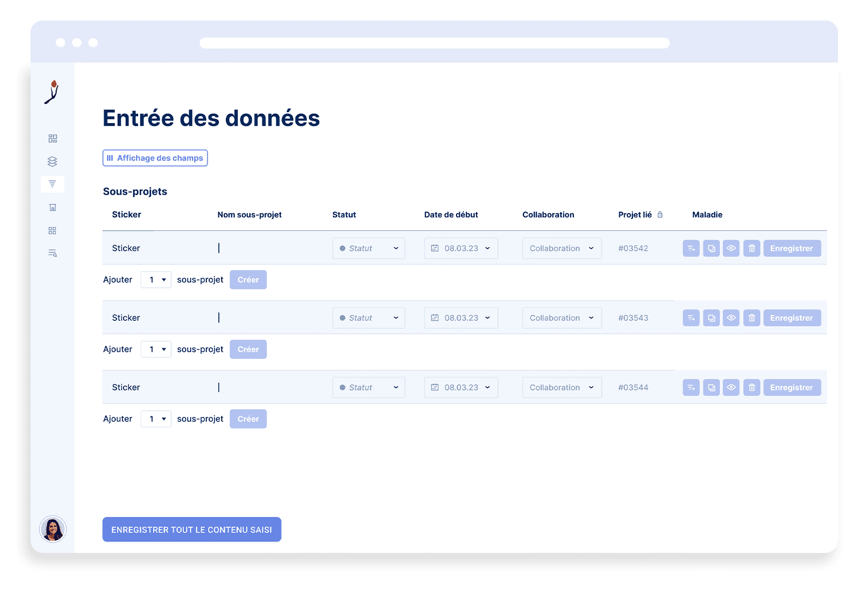
Task: Open the dashboard panel in the sidebar
Action: 53,138
